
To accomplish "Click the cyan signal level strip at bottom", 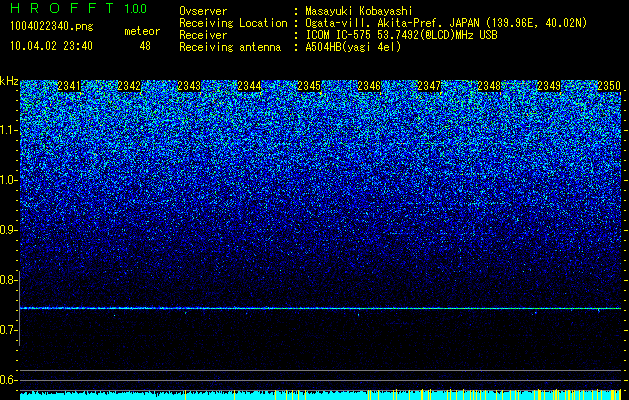I will (x=321, y=395).
